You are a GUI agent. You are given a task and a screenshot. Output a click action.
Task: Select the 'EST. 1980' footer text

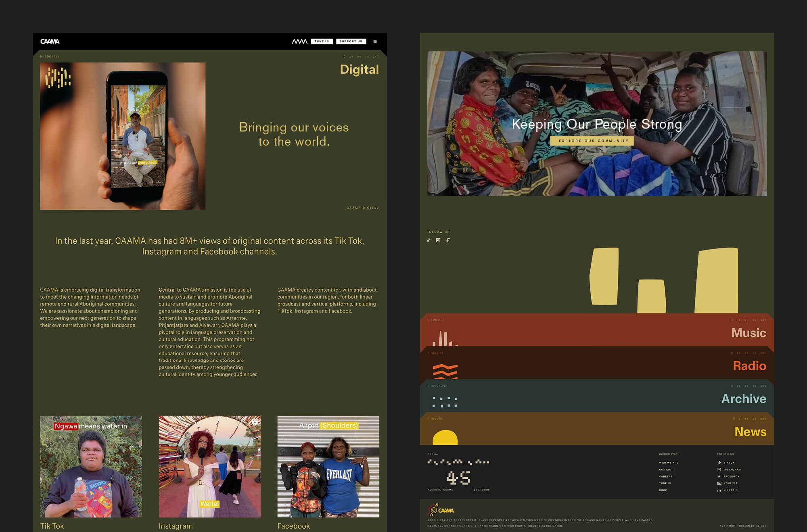pyautogui.click(x=481, y=490)
